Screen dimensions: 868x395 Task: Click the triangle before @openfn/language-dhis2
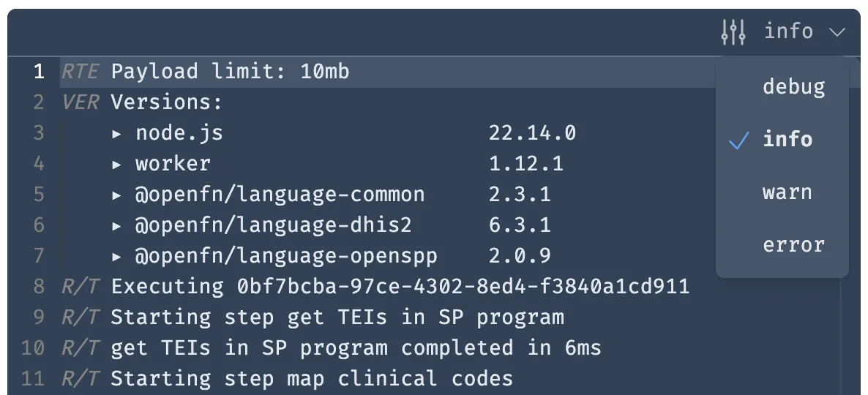[x=117, y=226]
